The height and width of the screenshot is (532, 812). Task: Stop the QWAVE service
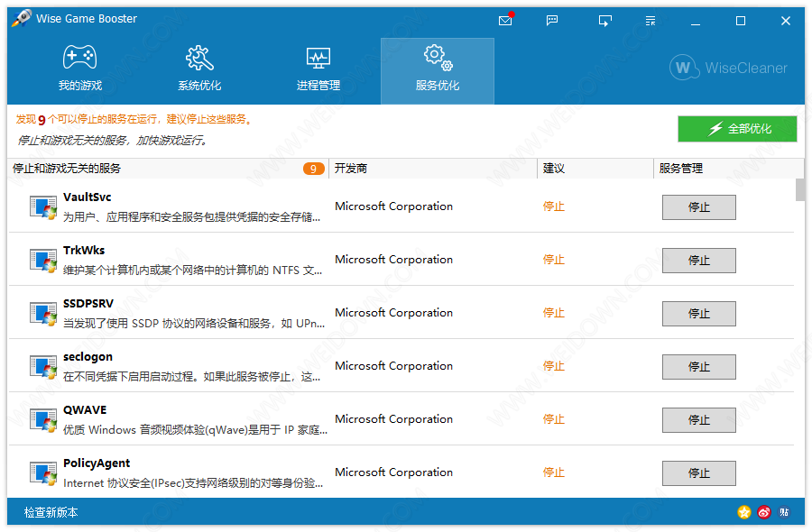(698, 419)
